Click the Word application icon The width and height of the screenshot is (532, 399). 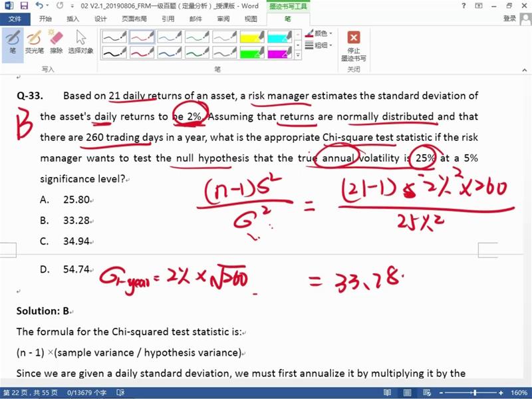pos(9,5)
